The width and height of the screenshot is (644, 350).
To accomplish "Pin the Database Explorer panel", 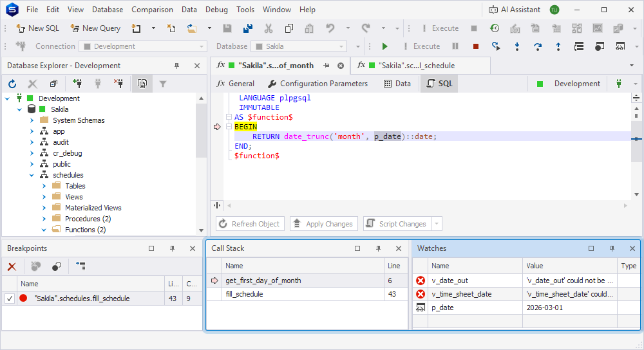I will (x=176, y=66).
